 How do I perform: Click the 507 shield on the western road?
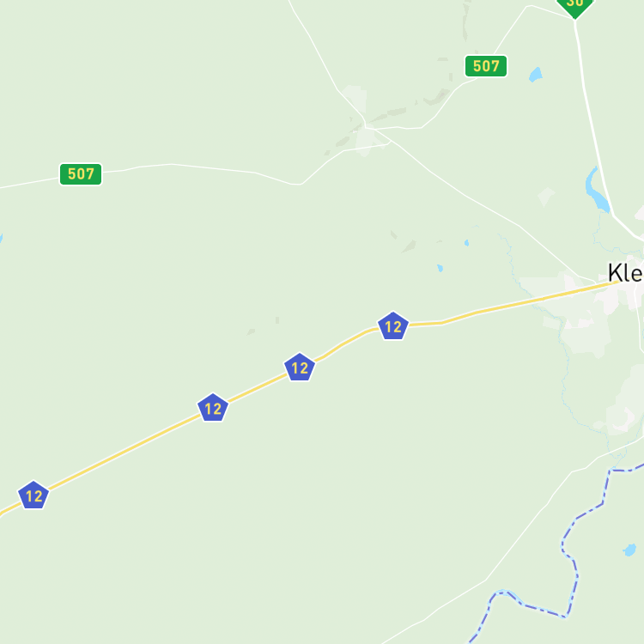pos(81,174)
